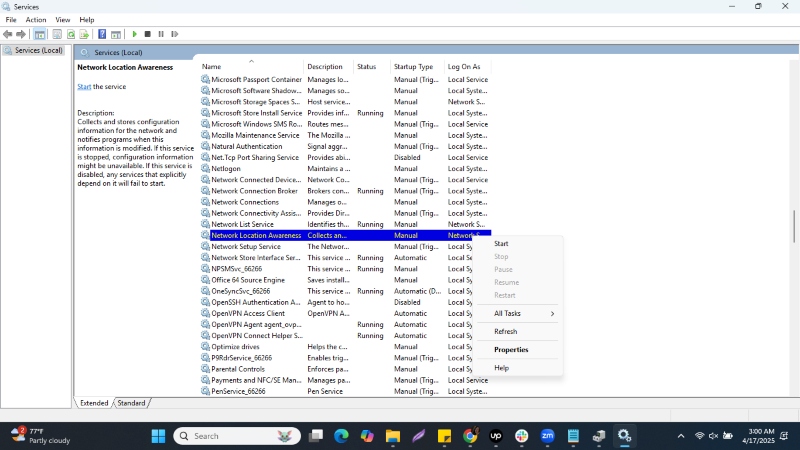
Task: Select Natural Authentication service
Action: click(x=246, y=146)
